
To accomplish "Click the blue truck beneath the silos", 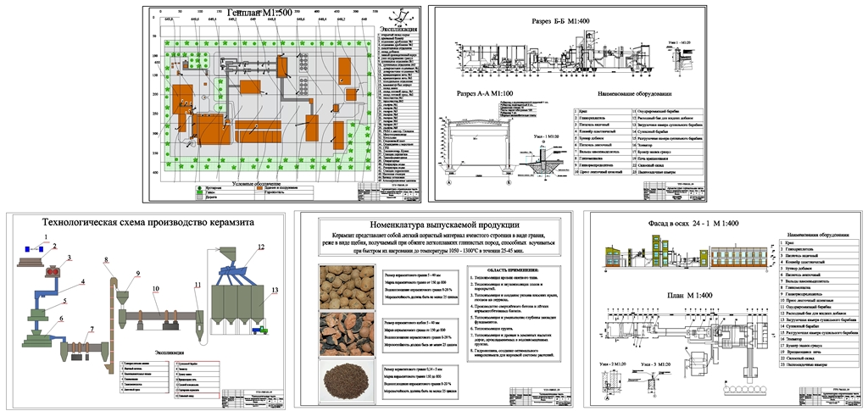I will coord(259,330).
